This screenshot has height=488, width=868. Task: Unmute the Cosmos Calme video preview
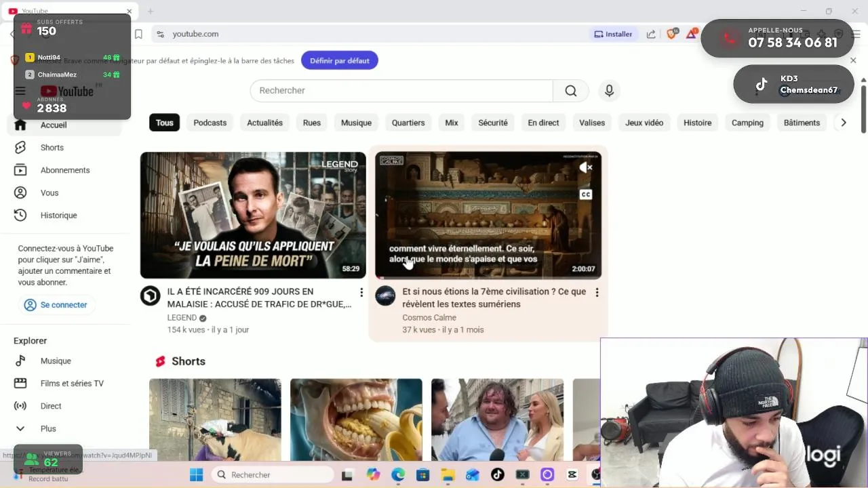(586, 167)
